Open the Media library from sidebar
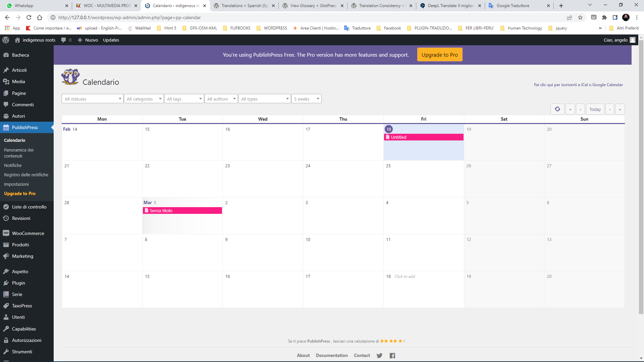This screenshot has width=644, height=362. pyautogui.click(x=18, y=81)
